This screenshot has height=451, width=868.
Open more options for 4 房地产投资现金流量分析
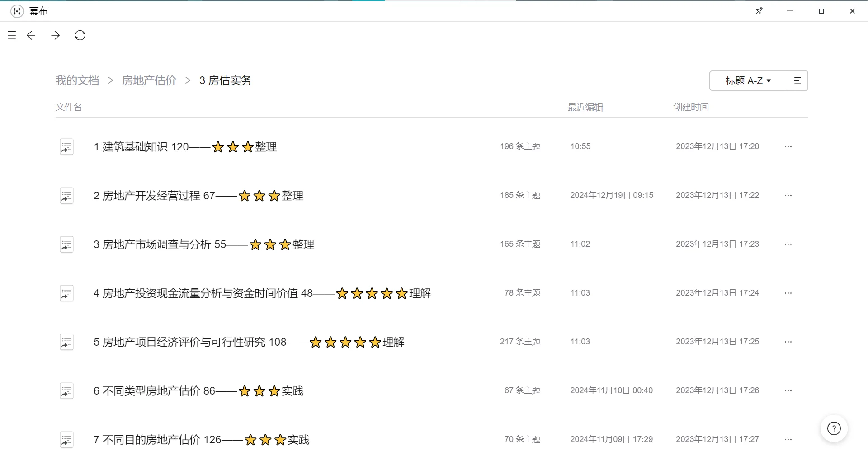click(x=788, y=293)
